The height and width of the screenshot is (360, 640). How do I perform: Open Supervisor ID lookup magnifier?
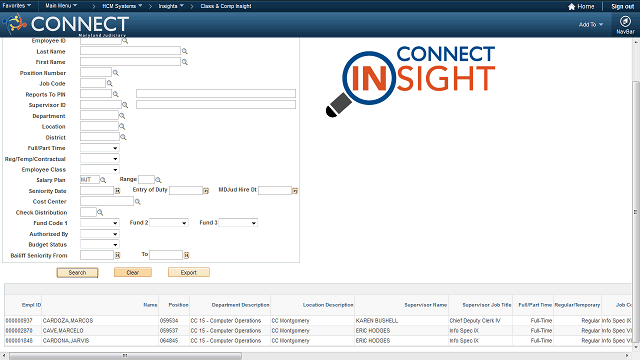125,105
